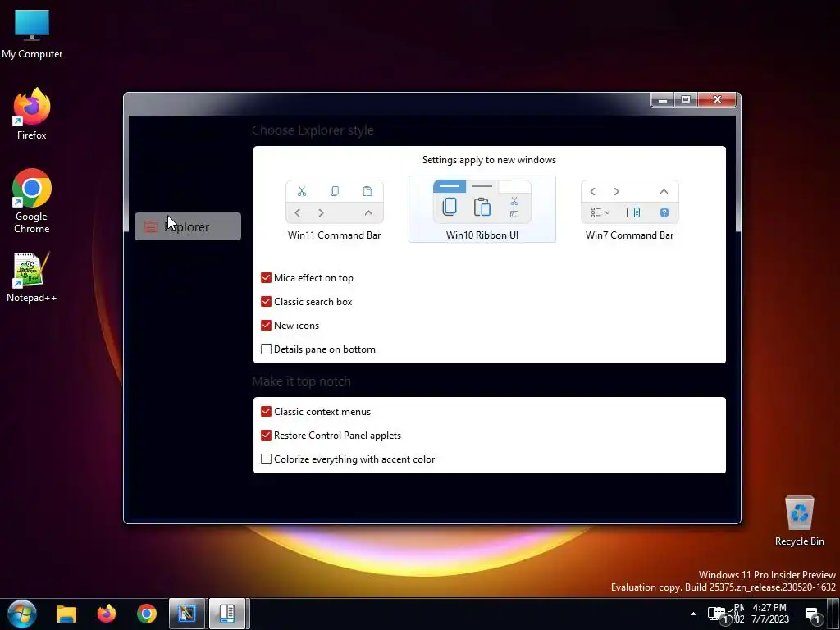Open File Explorer from the taskbar
The height and width of the screenshot is (630, 840).
66,614
